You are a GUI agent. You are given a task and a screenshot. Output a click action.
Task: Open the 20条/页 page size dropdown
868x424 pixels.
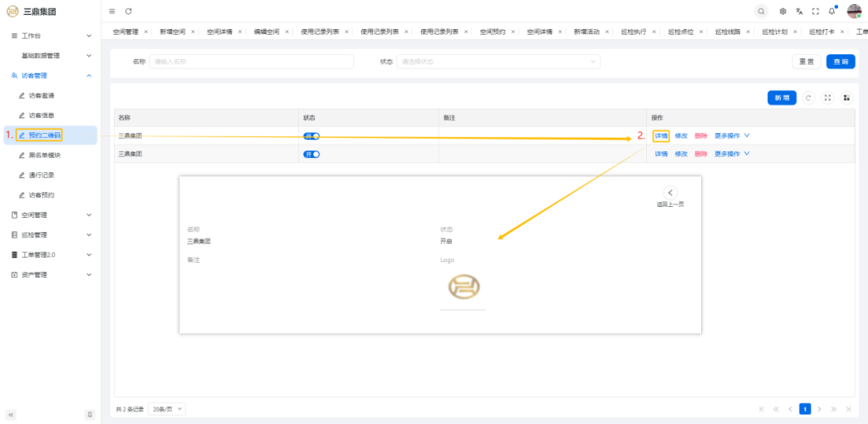pos(167,409)
